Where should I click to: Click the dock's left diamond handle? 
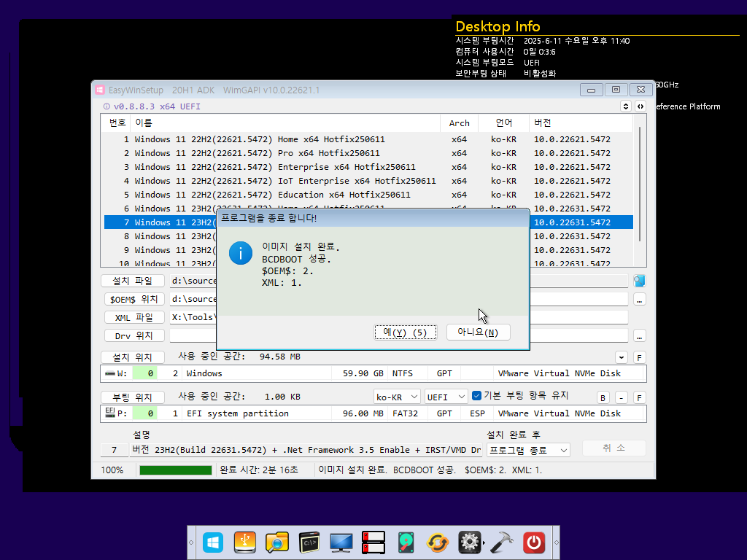pyautogui.click(x=191, y=542)
